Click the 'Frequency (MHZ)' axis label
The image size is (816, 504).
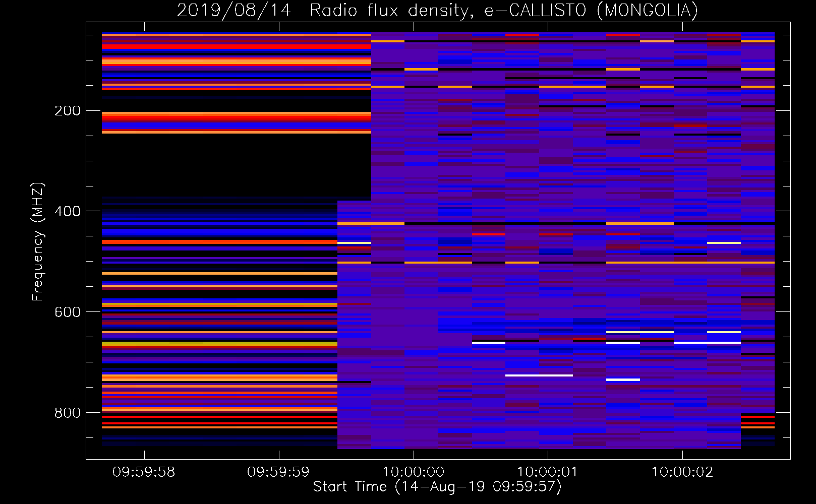(x=38, y=242)
